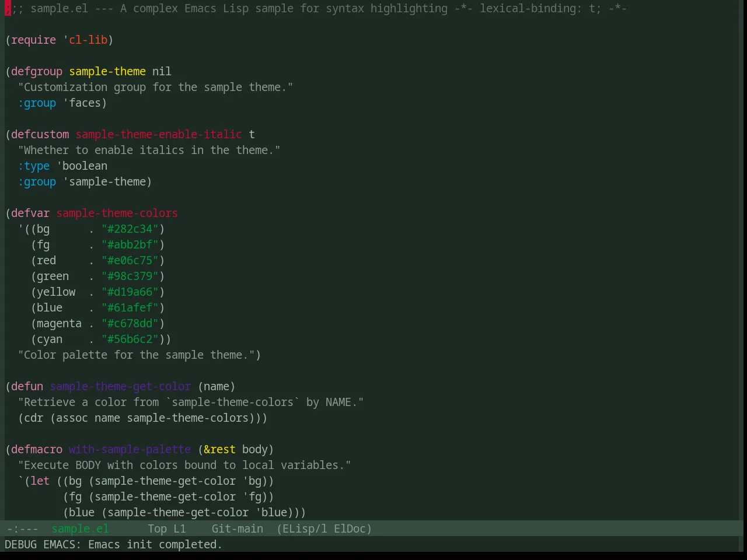Click the "#abb2bf" color string
Screen dimensions: 747x560
[x=130, y=244]
